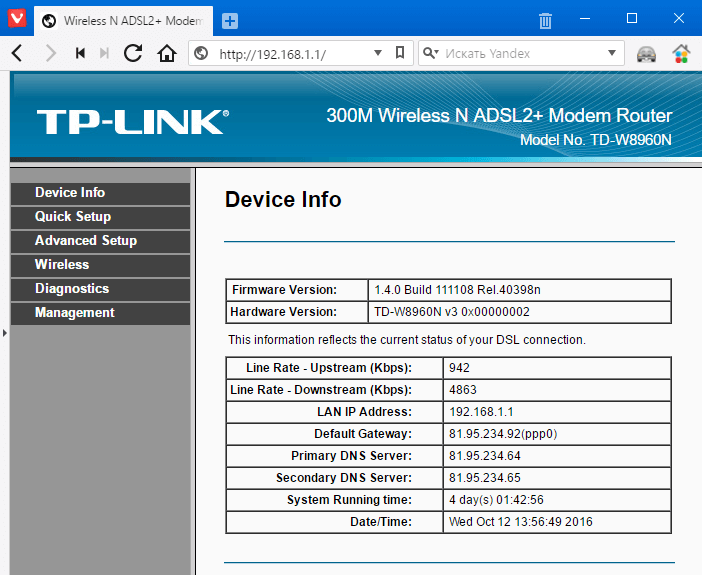This screenshot has width=702, height=575.
Task: Click the LAN IP Address value 192.168.1.1
Action: click(x=481, y=412)
